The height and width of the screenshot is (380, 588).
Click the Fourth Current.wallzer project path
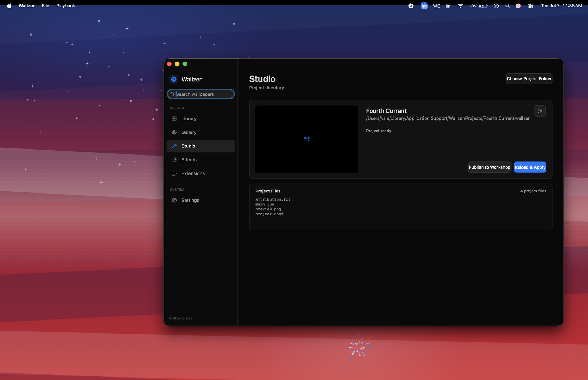[448, 118]
